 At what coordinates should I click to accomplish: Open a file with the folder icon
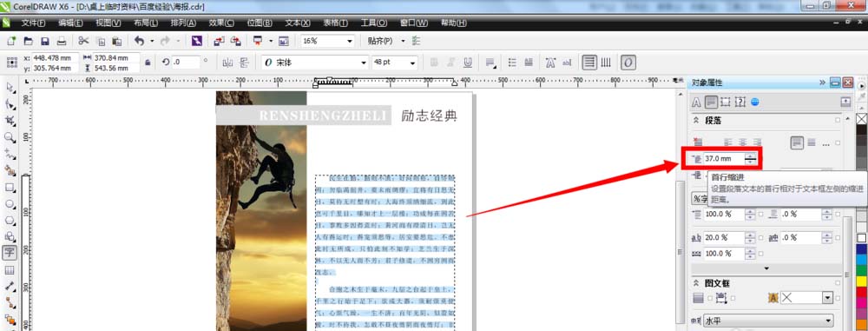point(29,42)
